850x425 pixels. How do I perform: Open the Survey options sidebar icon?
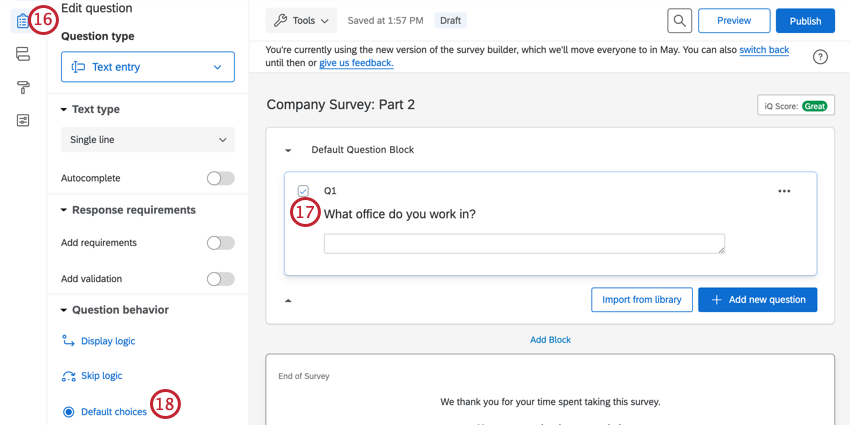point(22,120)
